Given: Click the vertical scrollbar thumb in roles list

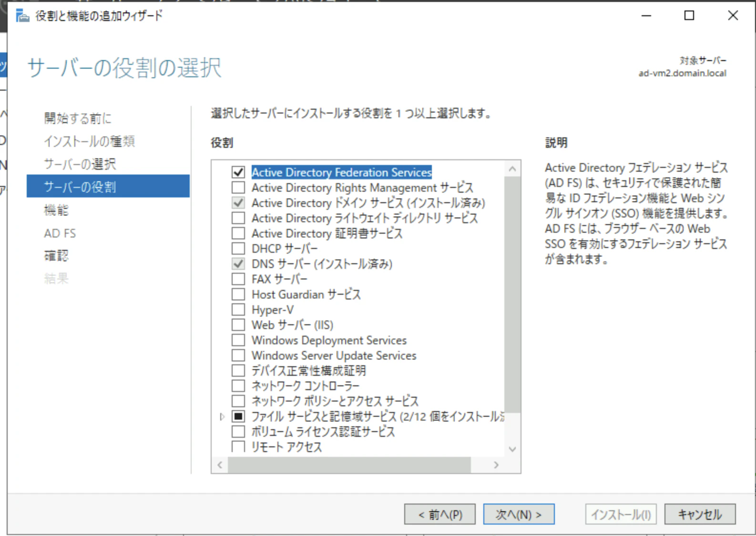Looking at the screenshot, I should (512, 294).
